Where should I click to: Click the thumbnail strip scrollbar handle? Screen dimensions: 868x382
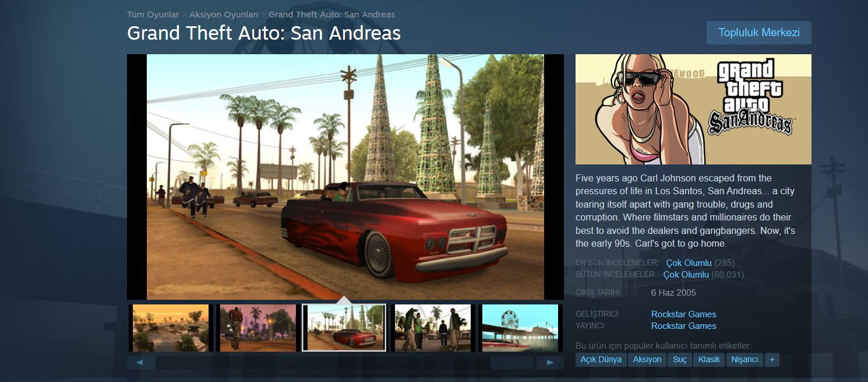[x=512, y=363]
